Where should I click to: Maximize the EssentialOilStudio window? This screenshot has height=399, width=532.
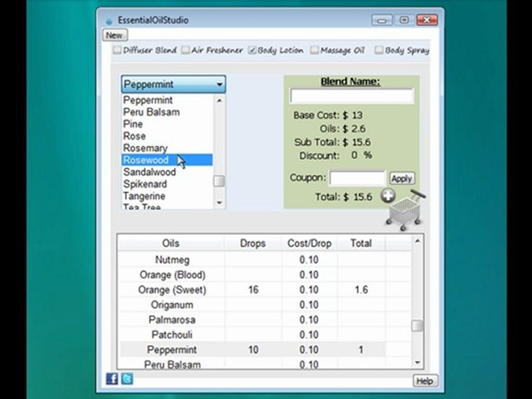pos(404,20)
